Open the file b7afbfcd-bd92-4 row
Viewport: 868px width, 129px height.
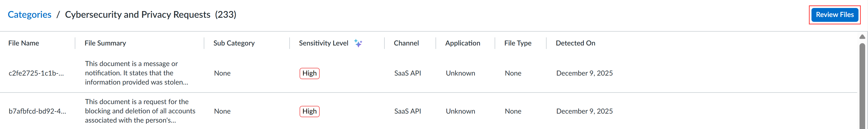pyautogui.click(x=38, y=111)
